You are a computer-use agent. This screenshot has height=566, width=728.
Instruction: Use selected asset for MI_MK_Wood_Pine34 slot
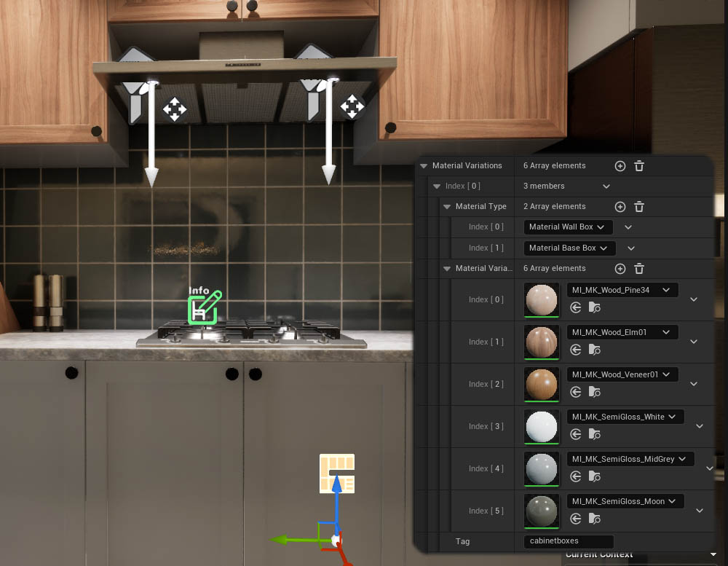[576, 307]
